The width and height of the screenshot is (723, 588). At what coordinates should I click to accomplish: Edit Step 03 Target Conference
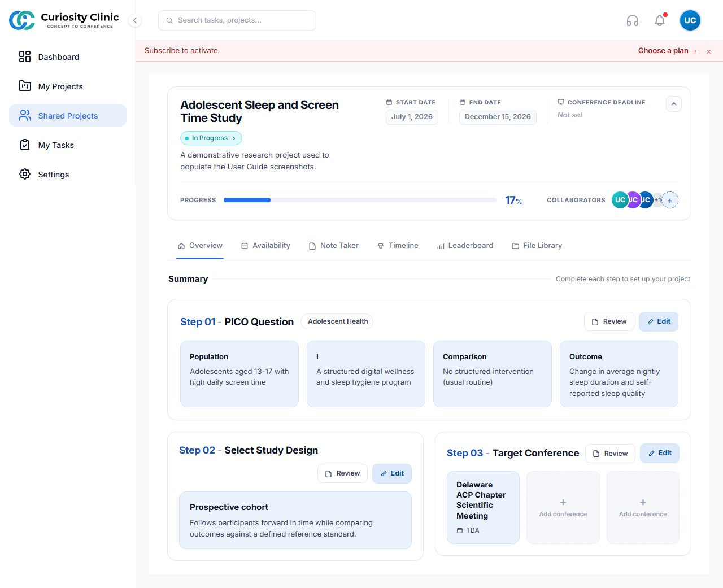point(660,453)
